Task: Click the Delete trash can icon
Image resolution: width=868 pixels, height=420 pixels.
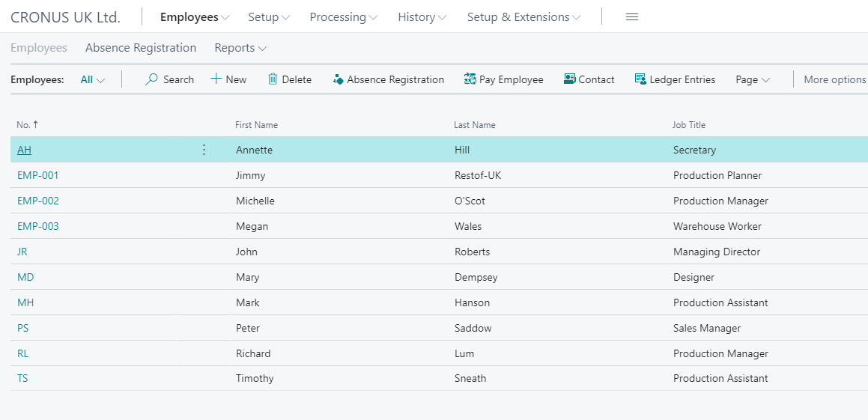Action: 273,79
